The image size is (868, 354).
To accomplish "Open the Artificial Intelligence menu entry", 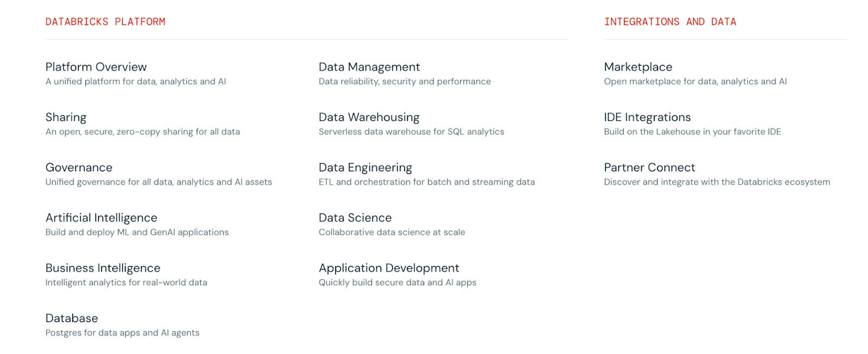I will coord(101,218).
